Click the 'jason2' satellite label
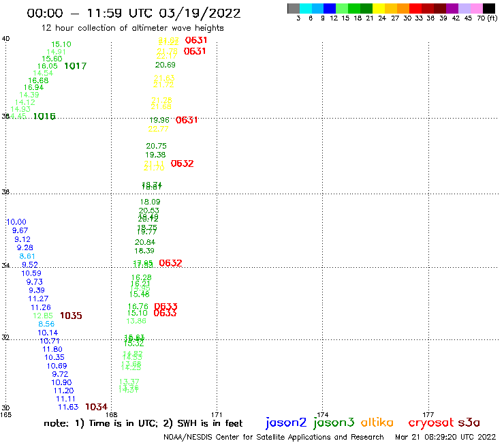The image size is (504, 443). 286,423
